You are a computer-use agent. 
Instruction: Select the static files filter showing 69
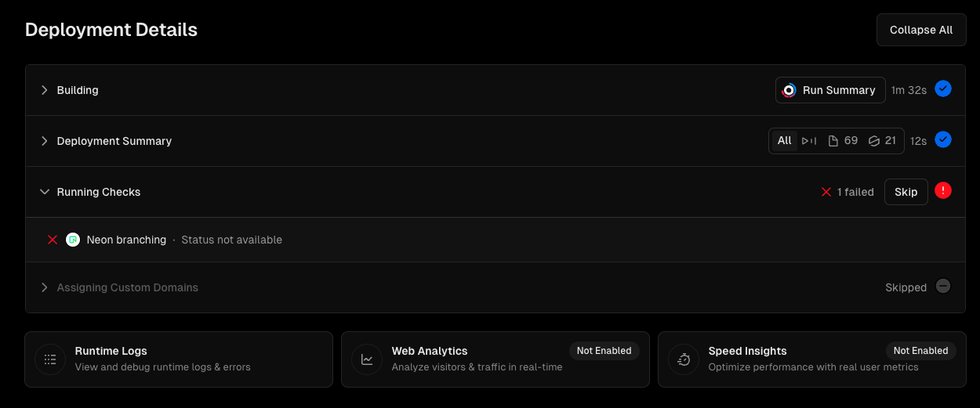click(843, 141)
